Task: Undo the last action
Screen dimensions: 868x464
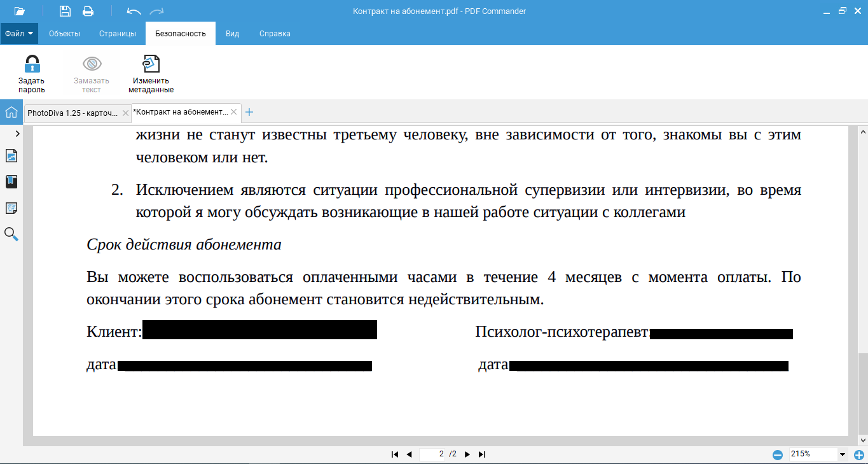Action: point(134,11)
